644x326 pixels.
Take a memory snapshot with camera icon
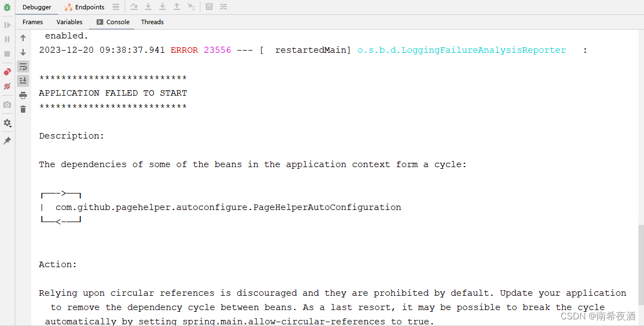pyautogui.click(x=7, y=105)
